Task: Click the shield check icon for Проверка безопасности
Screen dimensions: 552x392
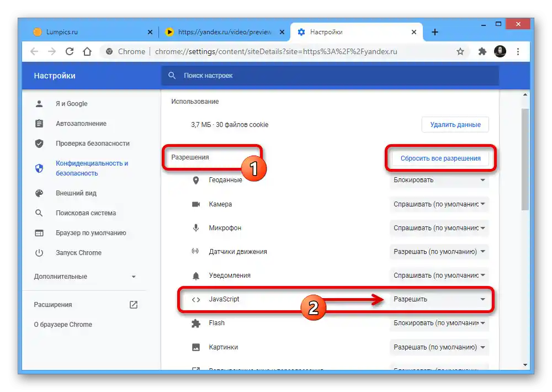Action: pos(39,144)
